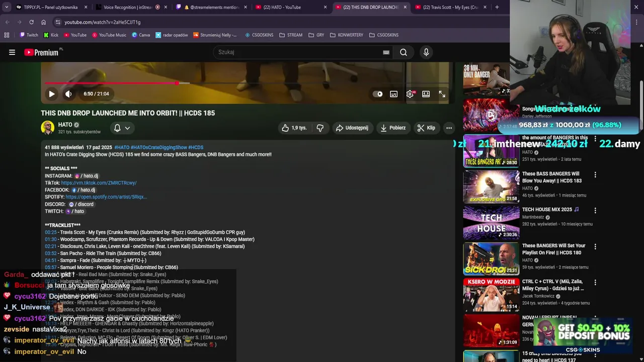Jump to timestamp 02:21 Disclosure track
644x362 pixels.
click(x=50, y=246)
